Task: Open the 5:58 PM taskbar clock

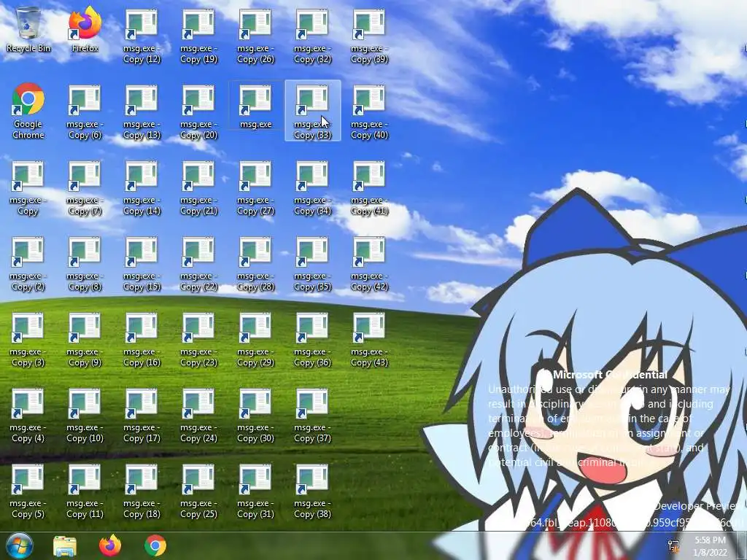Action: click(711, 546)
